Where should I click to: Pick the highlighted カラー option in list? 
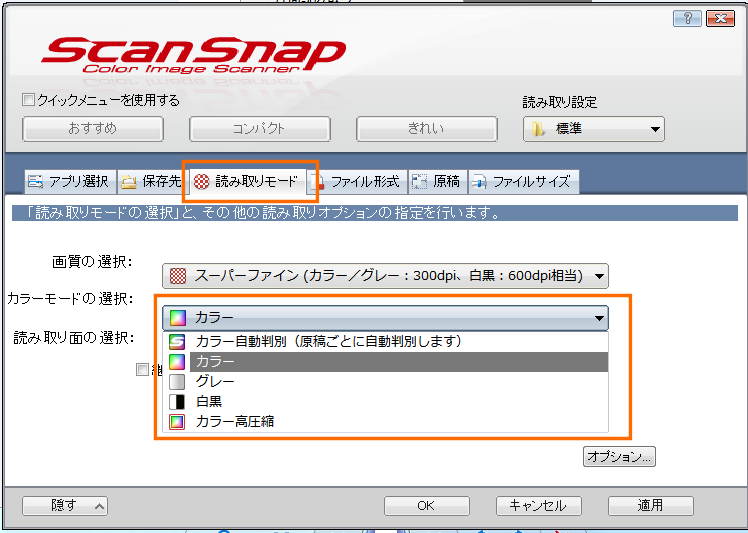tap(215, 361)
